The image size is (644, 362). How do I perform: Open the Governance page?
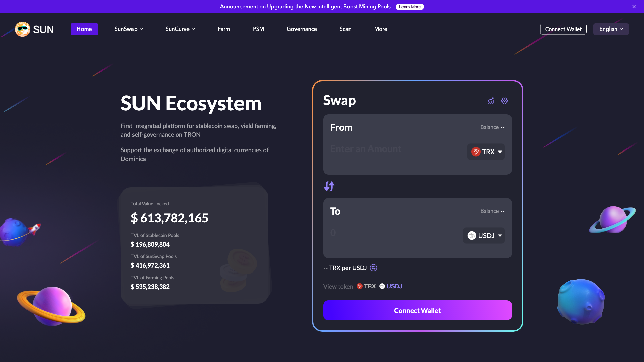click(x=302, y=29)
